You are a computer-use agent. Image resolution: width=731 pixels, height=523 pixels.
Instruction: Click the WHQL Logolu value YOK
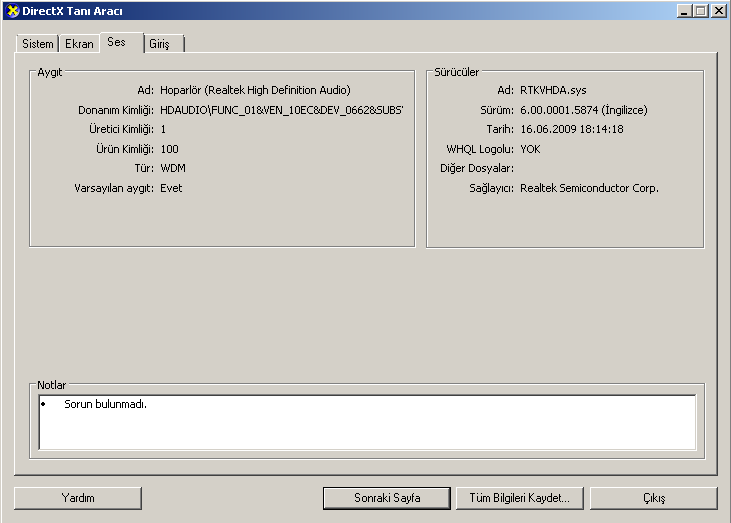pyautogui.click(x=531, y=148)
